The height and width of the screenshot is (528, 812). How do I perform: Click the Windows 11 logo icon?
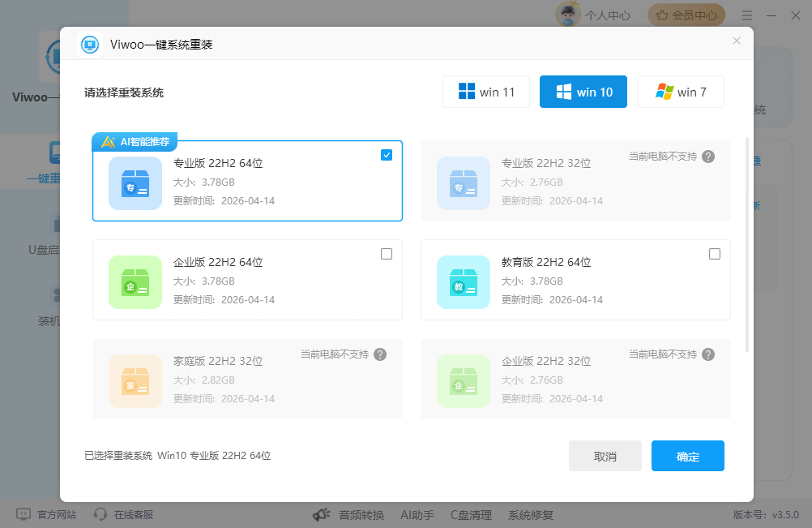(x=467, y=91)
